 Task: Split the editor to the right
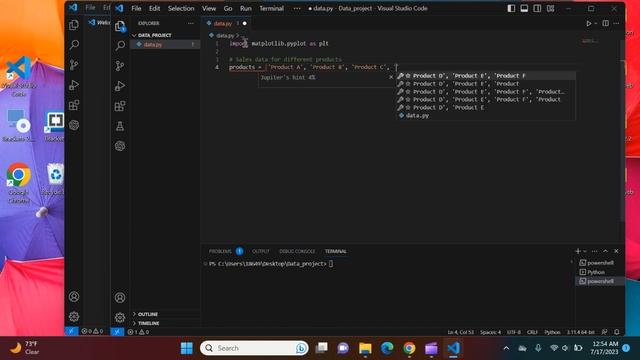[606, 24]
